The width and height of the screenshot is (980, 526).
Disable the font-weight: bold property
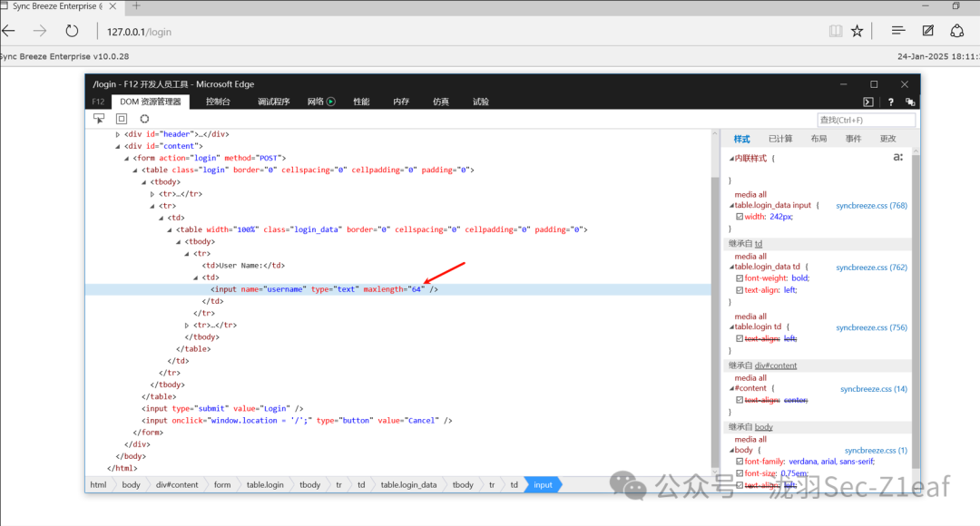pos(740,278)
